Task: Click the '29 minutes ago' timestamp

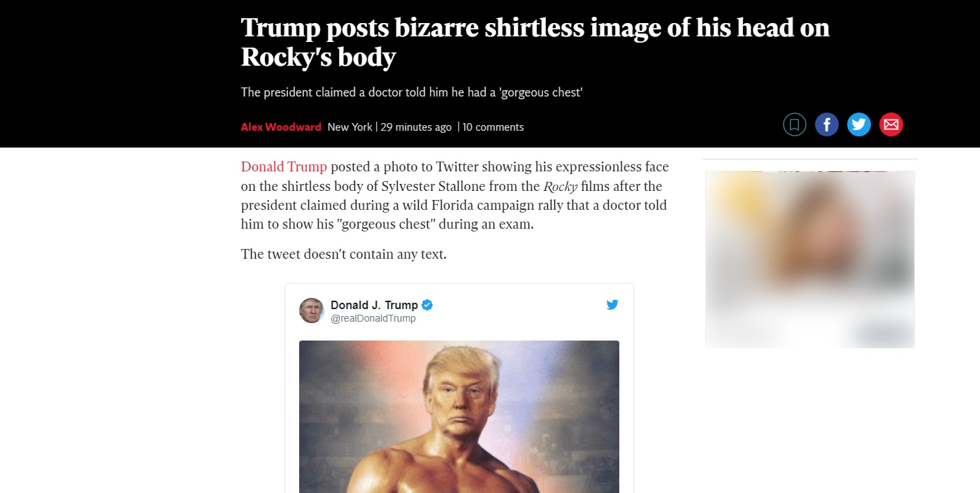Action: click(416, 127)
